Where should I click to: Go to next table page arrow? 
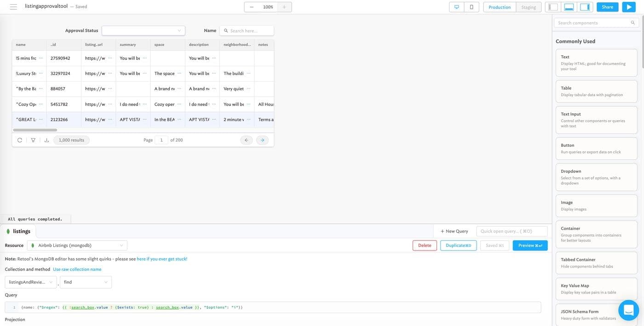click(x=262, y=140)
